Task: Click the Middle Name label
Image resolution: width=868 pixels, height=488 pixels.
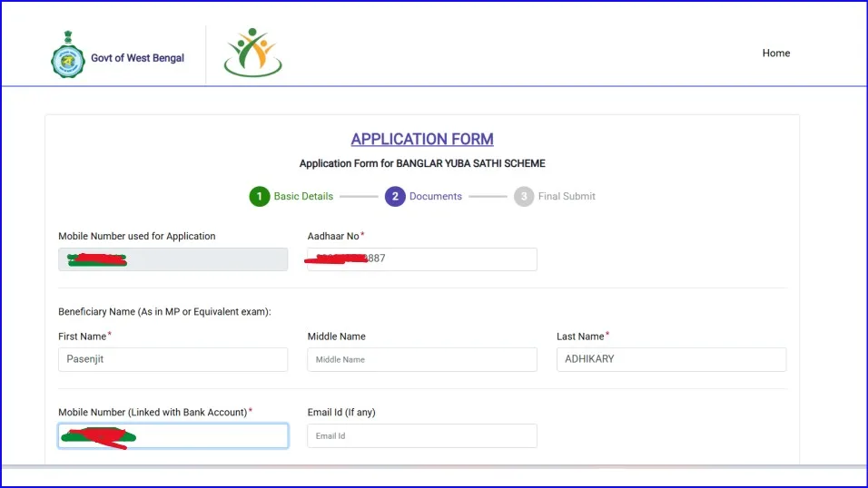Action: 336,337
